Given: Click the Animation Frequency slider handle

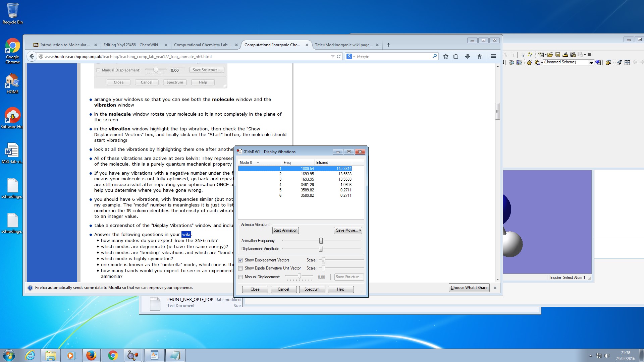Looking at the screenshot, I should coord(321,241).
